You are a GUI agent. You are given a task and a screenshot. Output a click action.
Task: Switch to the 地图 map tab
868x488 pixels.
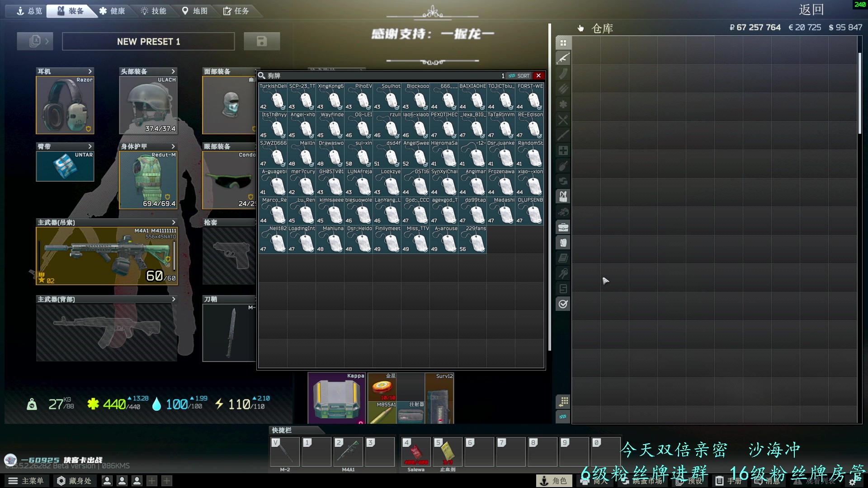point(195,11)
